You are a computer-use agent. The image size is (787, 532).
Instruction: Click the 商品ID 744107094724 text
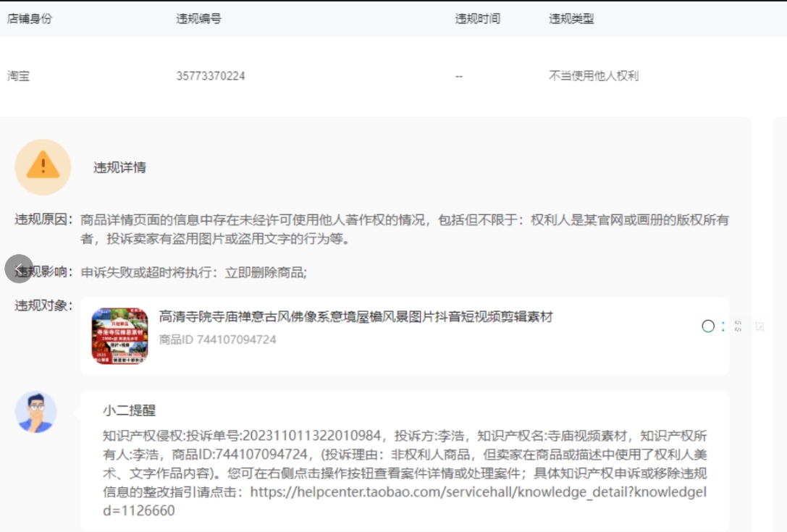tap(217, 339)
